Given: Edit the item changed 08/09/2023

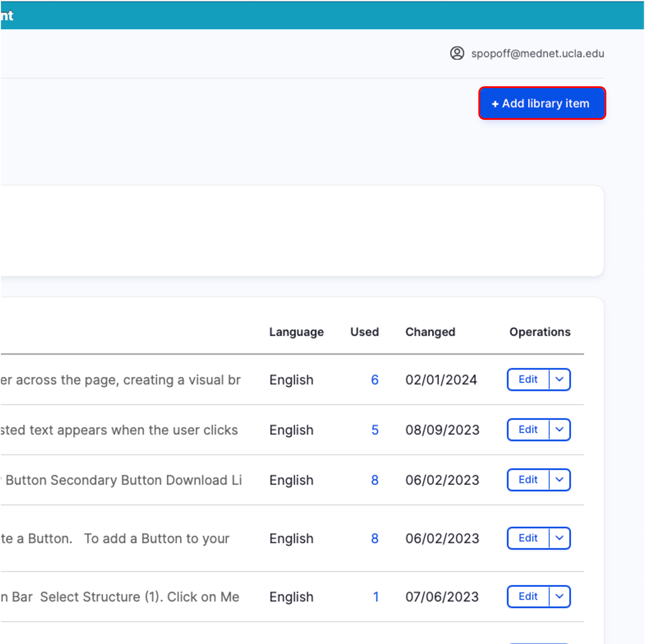Looking at the screenshot, I should tap(528, 430).
